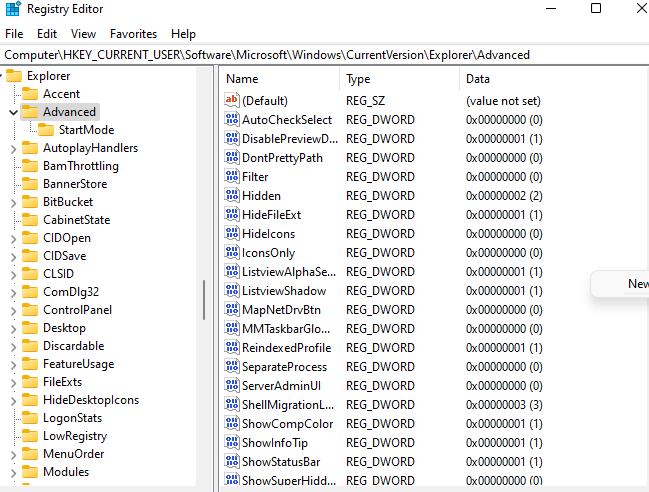
Task: Click the registry path address bar
Action: coord(324,55)
